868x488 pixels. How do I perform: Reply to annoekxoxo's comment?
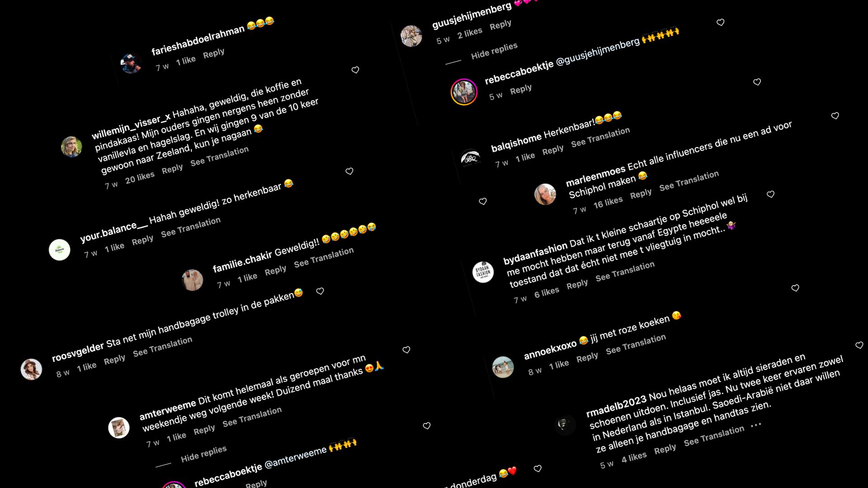(x=587, y=357)
